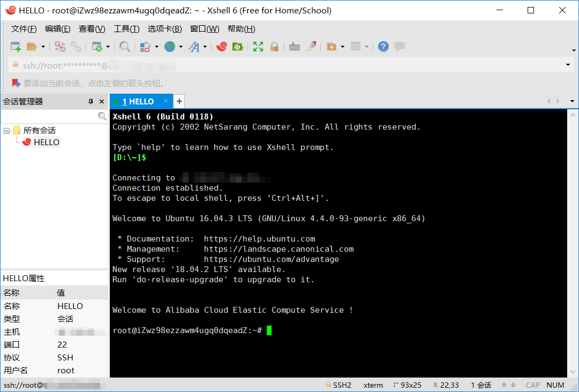The width and height of the screenshot is (579, 392).
Task: Click the lock screen padlock icon
Action: pyautogui.click(x=274, y=47)
